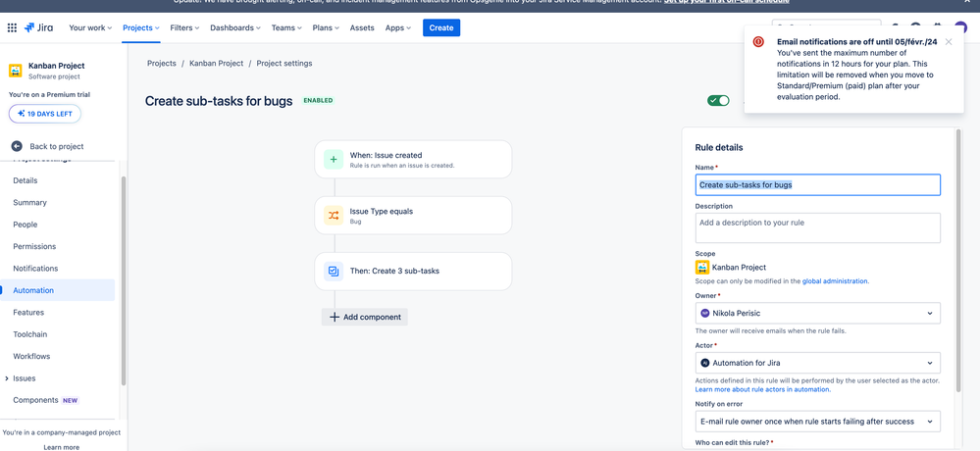This screenshot has height=451, width=980.
Task: Click the green plus icon of the trigger
Action: (334, 159)
